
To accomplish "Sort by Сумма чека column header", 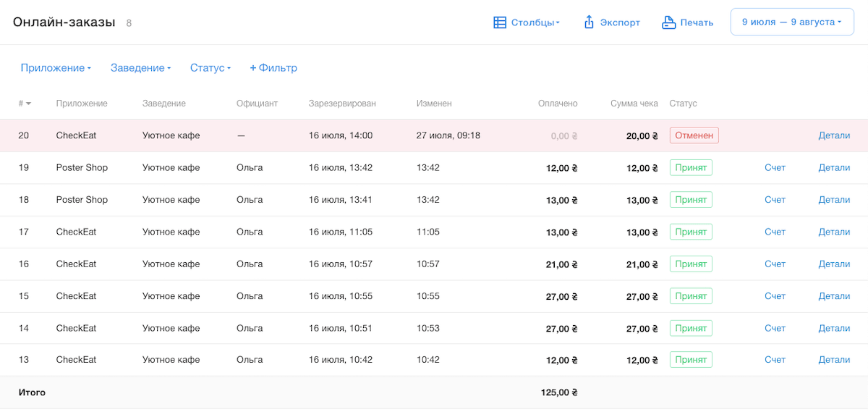I will coord(634,104).
